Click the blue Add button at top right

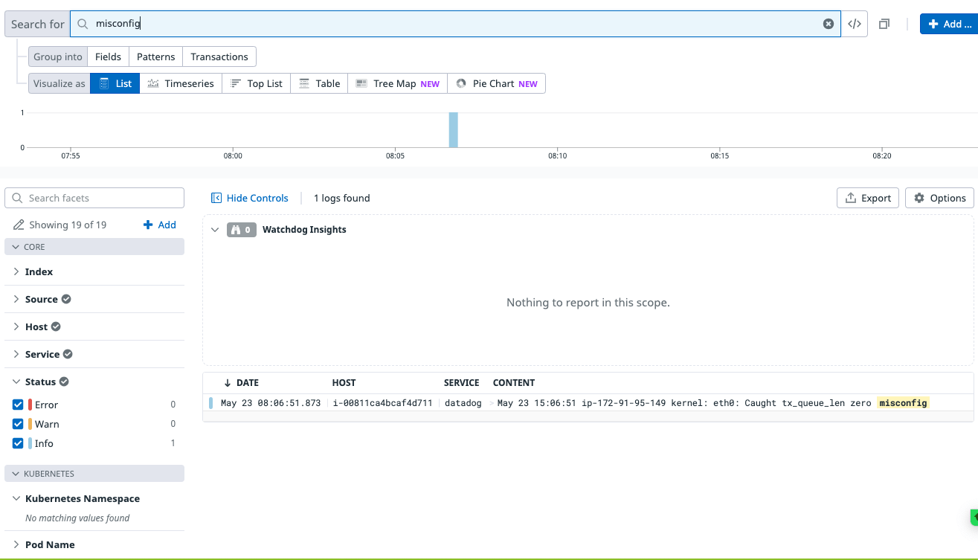949,24
